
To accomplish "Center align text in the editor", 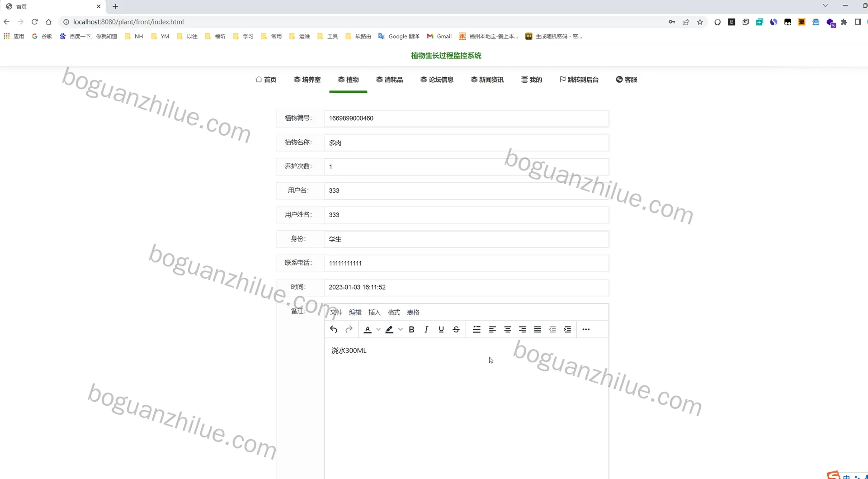I will pos(508,330).
